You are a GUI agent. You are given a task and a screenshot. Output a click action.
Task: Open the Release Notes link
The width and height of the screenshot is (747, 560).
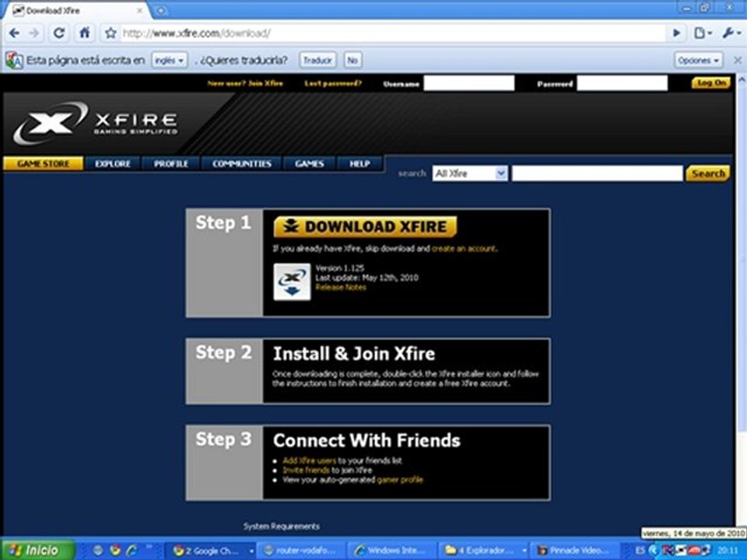[x=341, y=287]
